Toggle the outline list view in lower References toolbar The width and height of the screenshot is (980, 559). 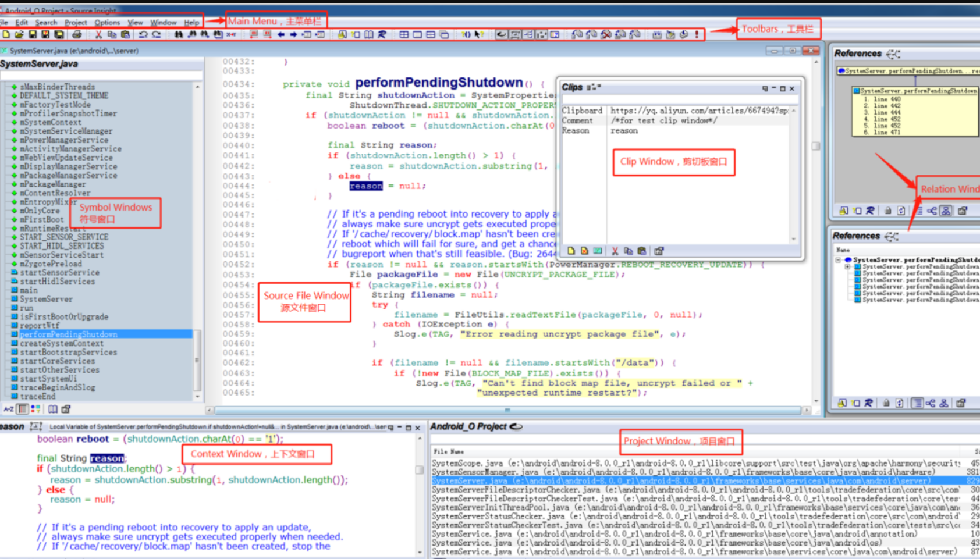tap(917, 403)
